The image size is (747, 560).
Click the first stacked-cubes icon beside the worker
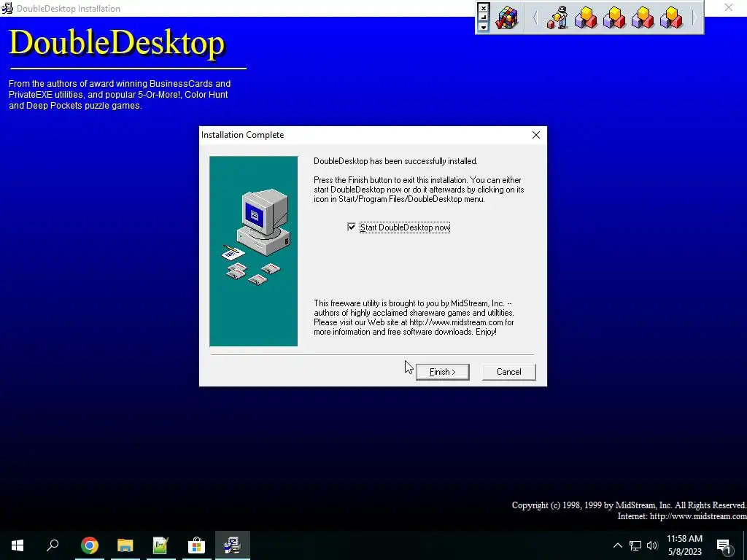pos(586,17)
